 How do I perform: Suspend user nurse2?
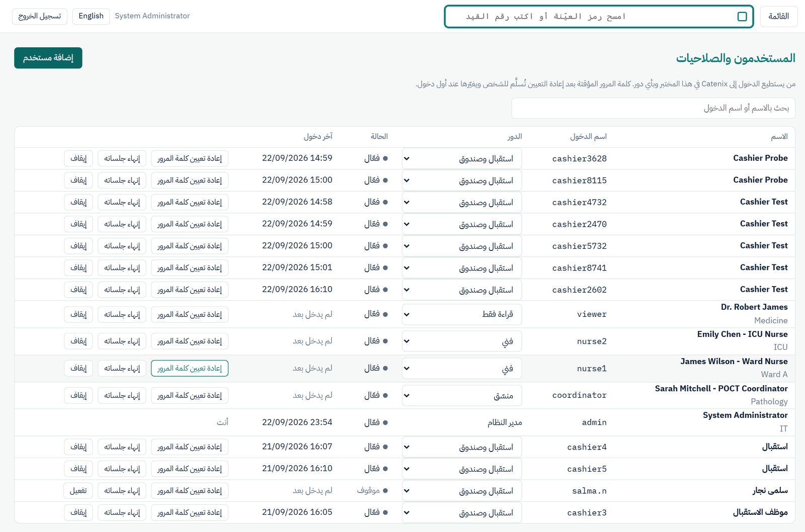click(x=78, y=341)
